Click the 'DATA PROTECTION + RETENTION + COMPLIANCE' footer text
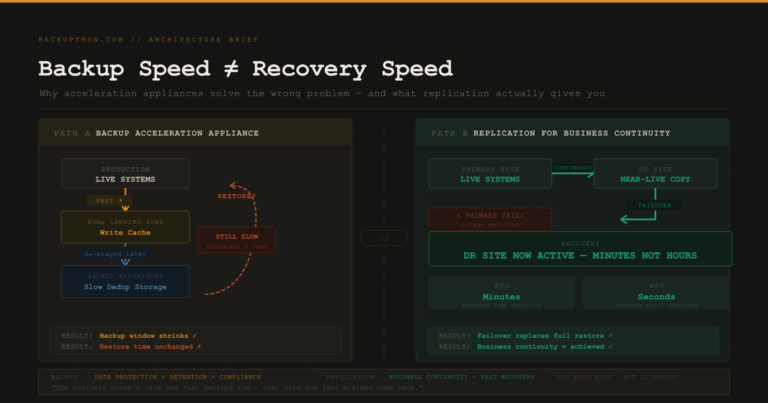Image resolution: width=768 pixels, height=403 pixels. 177,377
